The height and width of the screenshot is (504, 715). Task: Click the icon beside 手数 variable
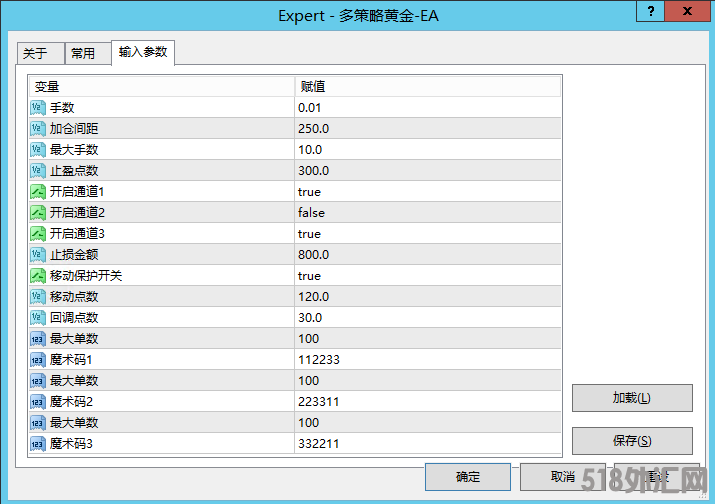(38, 108)
